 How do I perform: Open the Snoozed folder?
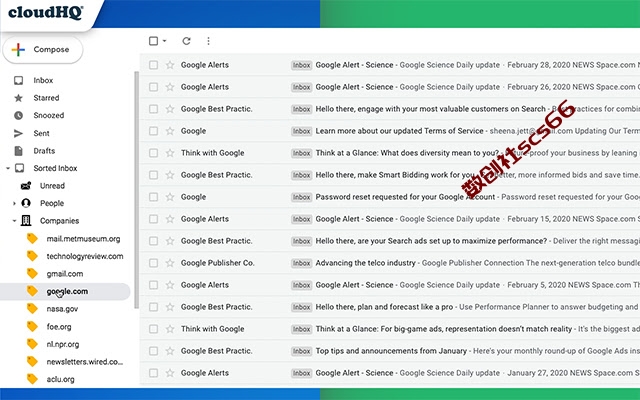(49, 116)
